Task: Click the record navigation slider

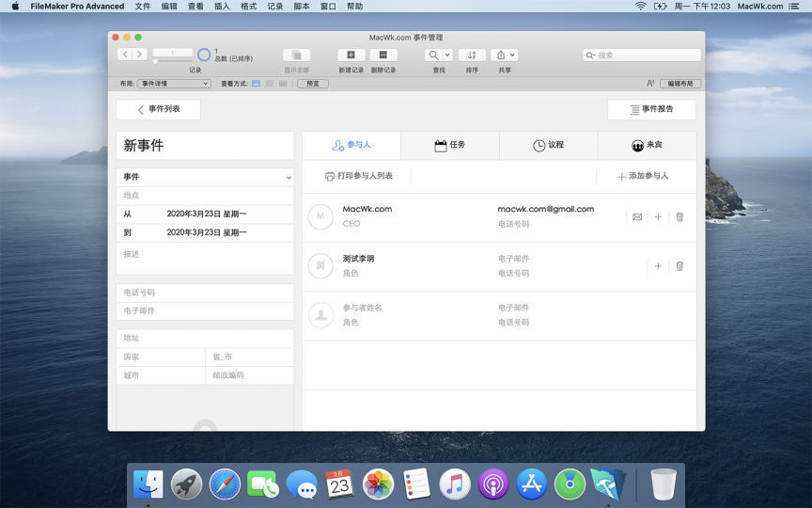Action: tap(173, 61)
